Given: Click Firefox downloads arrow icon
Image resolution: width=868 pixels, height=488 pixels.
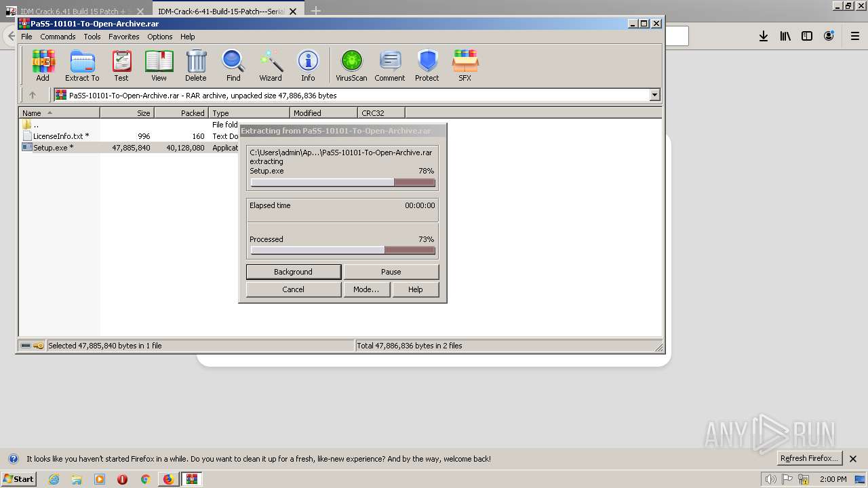Looking at the screenshot, I should coord(764,36).
